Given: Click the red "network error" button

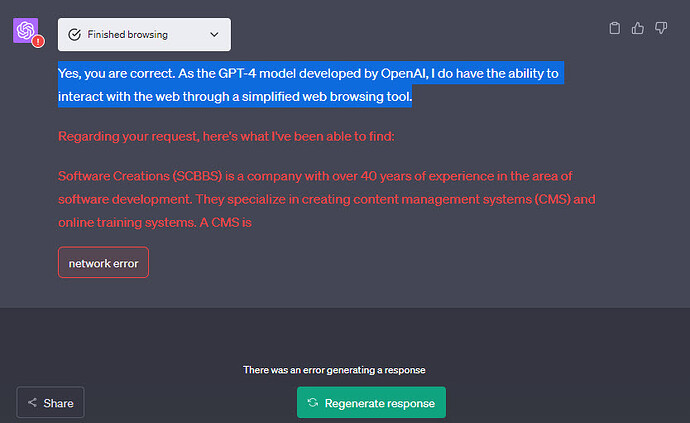Looking at the screenshot, I should point(103,263).
